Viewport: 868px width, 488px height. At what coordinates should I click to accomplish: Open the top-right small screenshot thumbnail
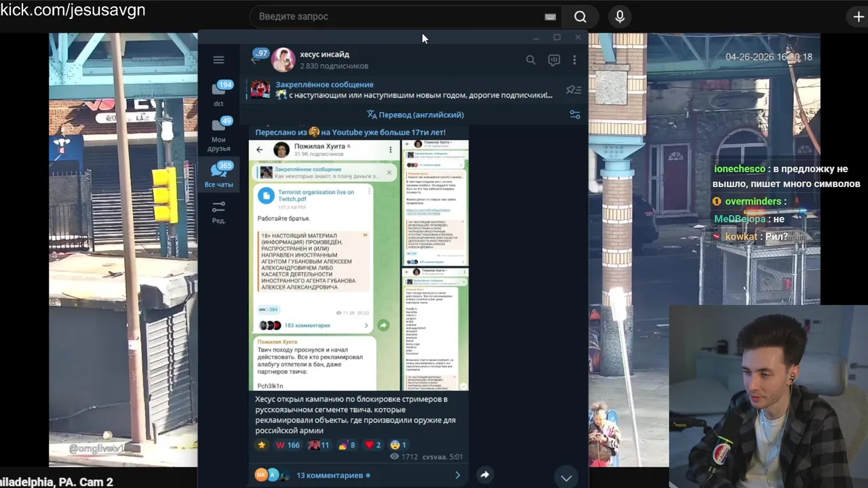click(x=436, y=203)
